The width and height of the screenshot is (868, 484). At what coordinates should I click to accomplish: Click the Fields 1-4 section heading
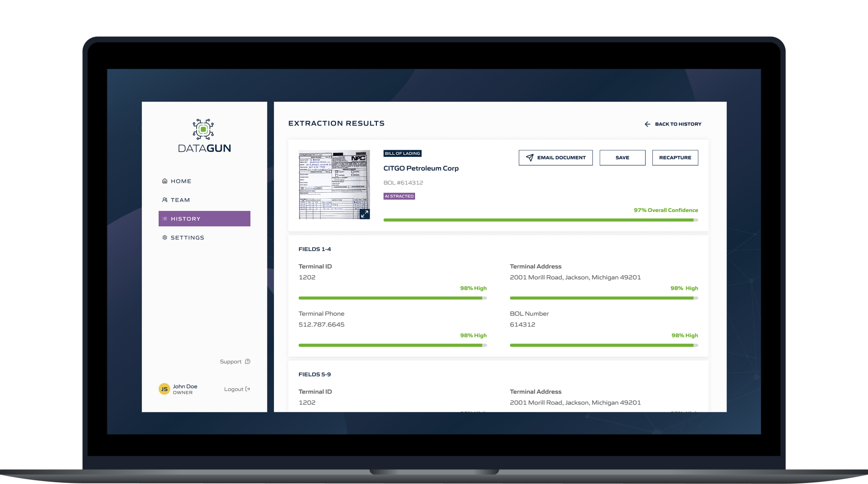coord(315,249)
